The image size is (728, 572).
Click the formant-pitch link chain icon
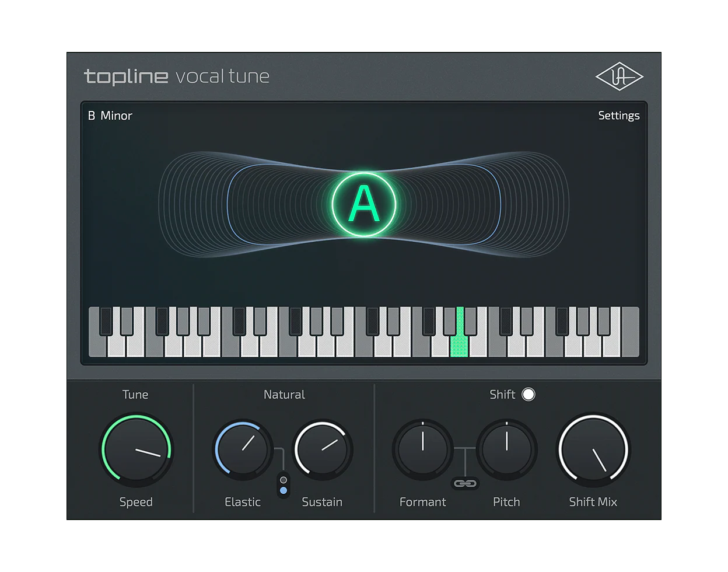465,483
